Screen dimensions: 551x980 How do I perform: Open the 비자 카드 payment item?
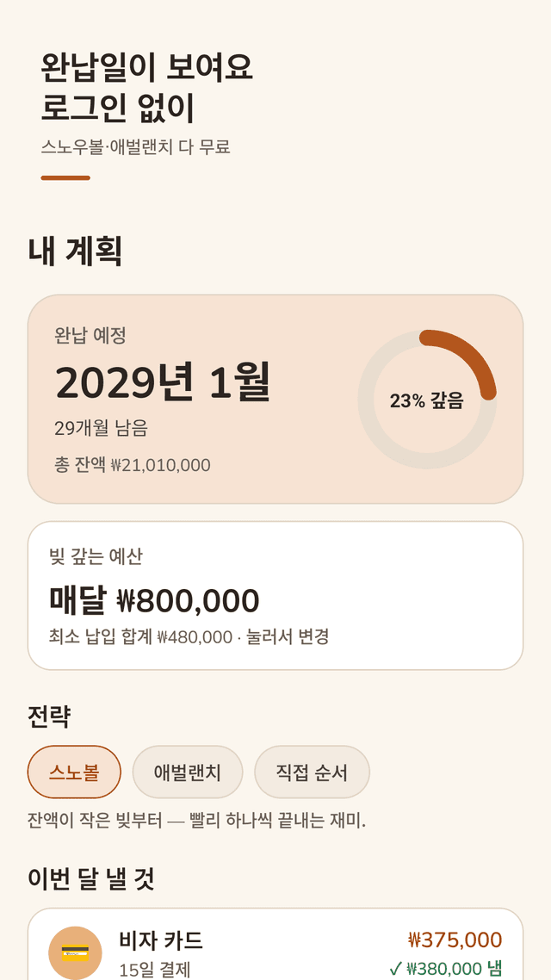[275, 944]
